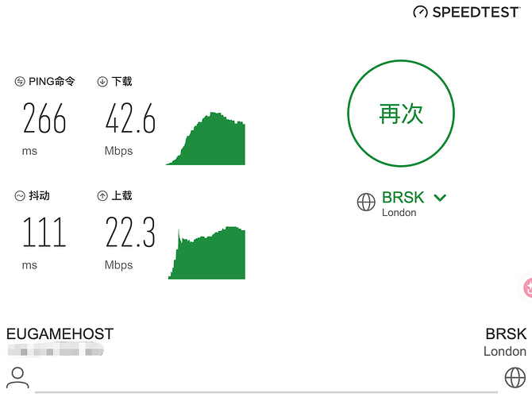Click the user profile icon under EUGAMEHOST
532x397 pixels.
point(17,377)
